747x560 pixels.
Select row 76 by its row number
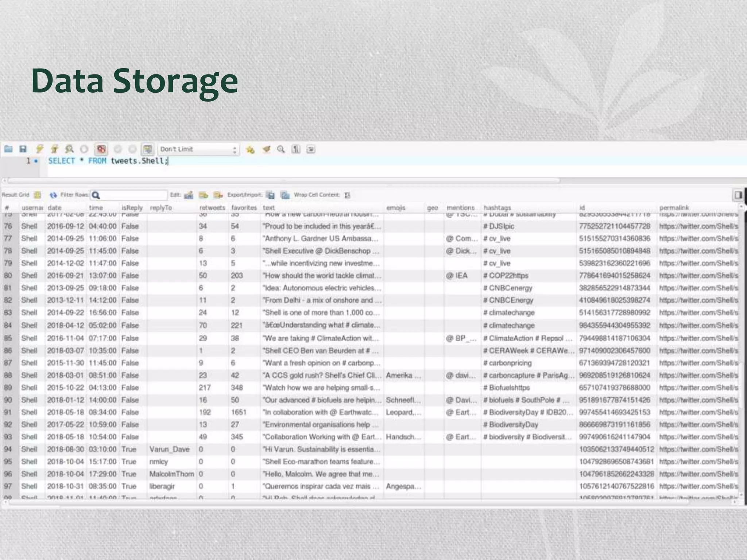[x=8, y=226]
